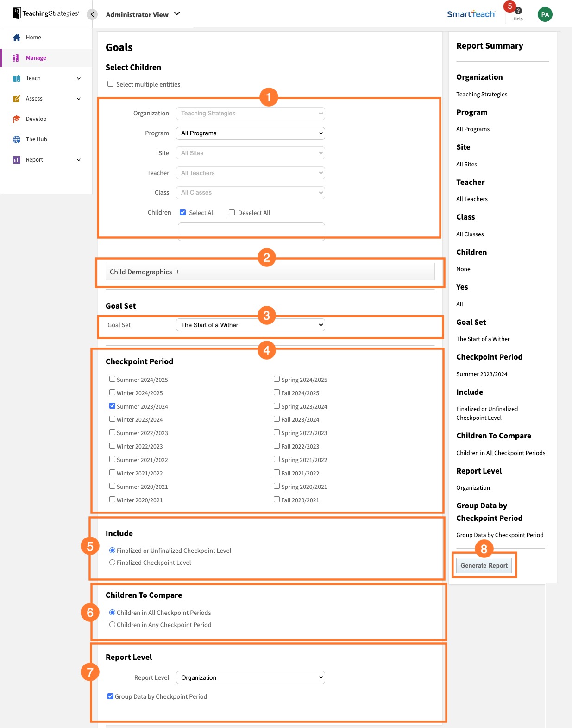Click the Assess pencil icon
This screenshot has width=572, height=728.
[x=17, y=99]
